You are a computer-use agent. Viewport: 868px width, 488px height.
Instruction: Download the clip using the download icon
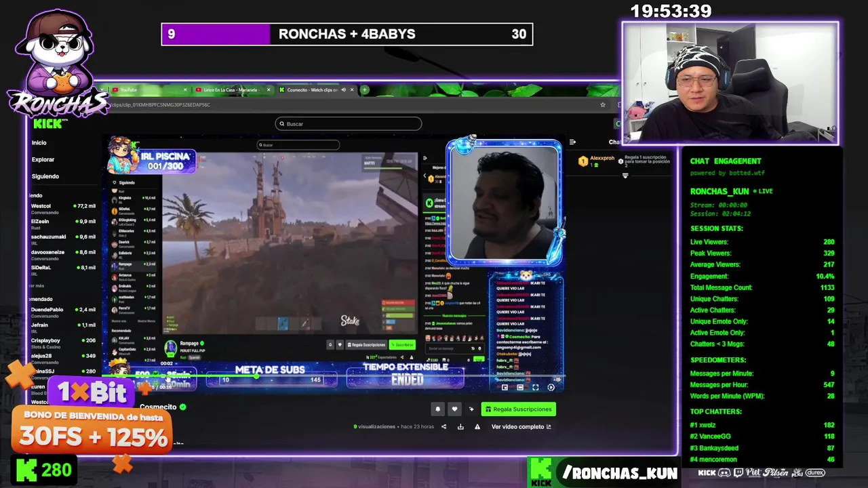click(x=460, y=426)
